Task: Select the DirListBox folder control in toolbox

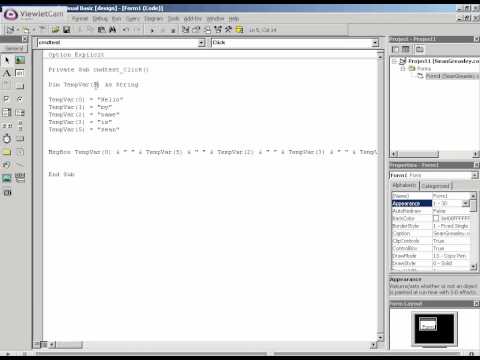Action: 6,152
